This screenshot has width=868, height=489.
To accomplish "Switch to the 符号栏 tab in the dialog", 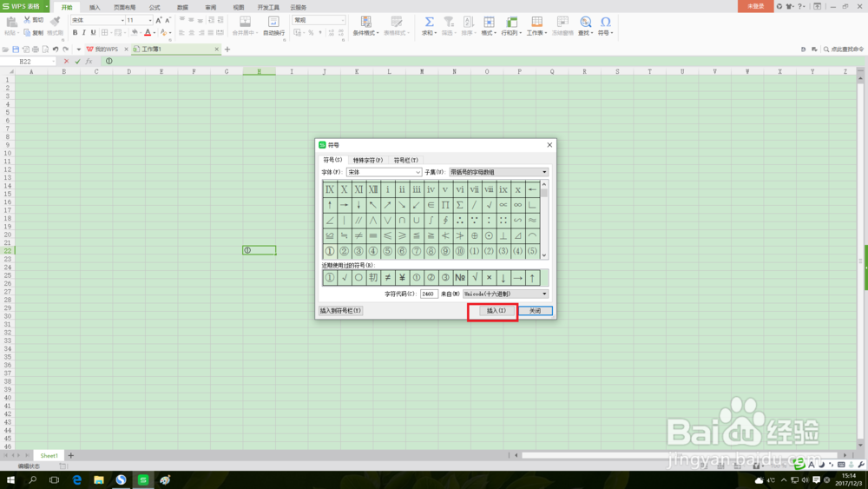I will tap(405, 160).
